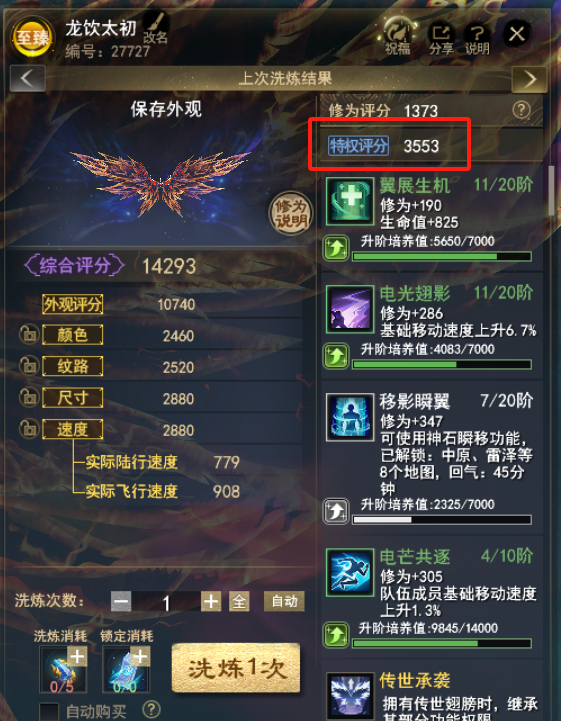Open the 祝福 blessing icon
This screenshot has width=561, height=721.
click(x=398, y=36)
